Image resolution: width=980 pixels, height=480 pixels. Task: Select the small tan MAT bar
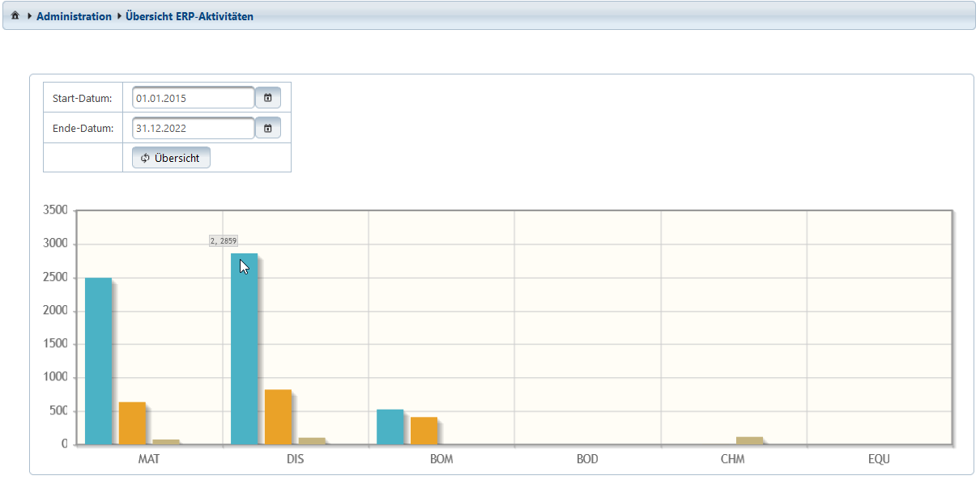(x=166, y=442)
